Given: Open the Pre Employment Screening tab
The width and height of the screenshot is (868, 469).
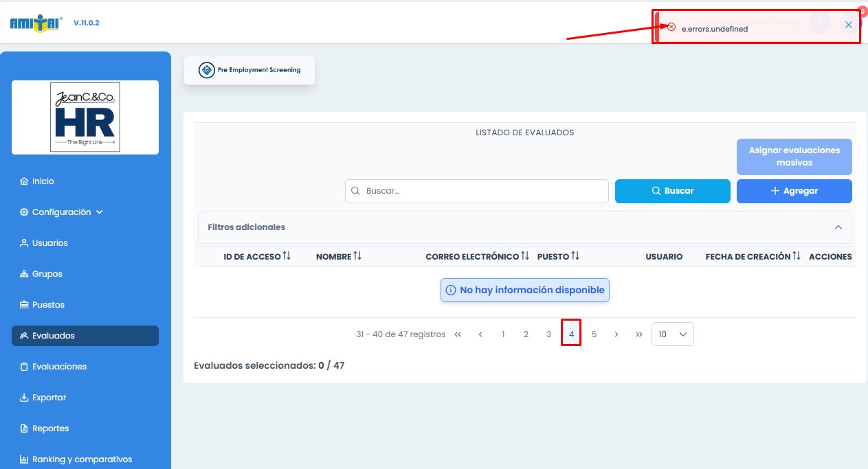Looking at the screenshot, I should [249, 70].
